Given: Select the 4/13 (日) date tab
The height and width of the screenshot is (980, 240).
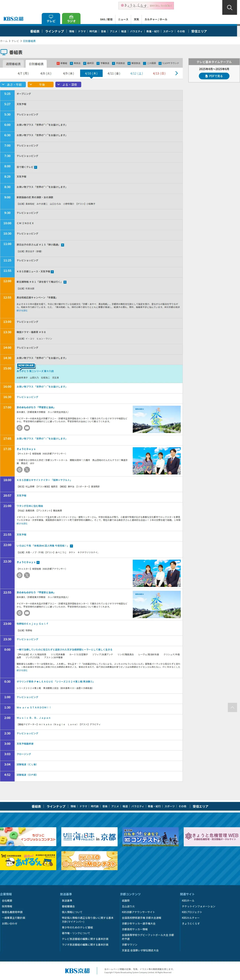Looking at the screenshot, I should coord(159,73).
